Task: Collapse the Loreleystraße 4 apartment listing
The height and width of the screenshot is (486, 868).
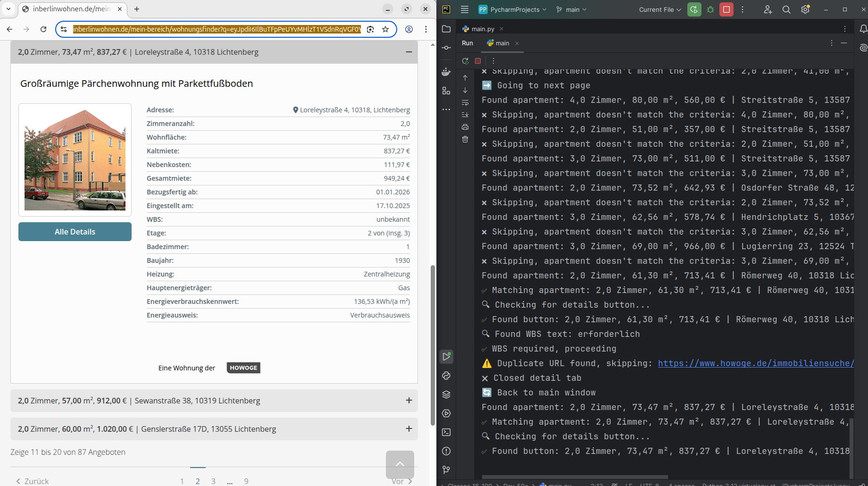Action: [x=409, y=52]
